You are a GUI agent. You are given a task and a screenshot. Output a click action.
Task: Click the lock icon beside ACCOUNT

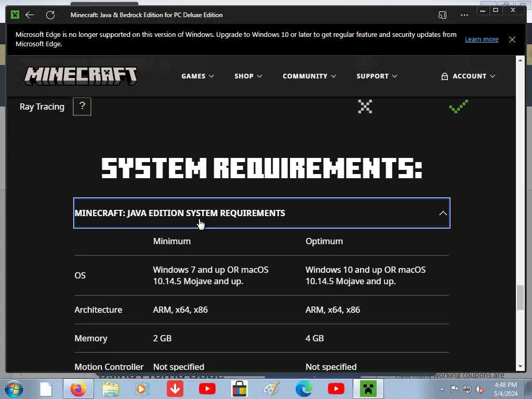(445, 76)
